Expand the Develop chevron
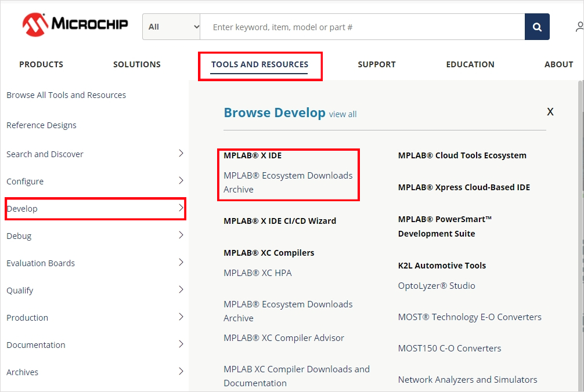584x392 pixels. (181, 208)
